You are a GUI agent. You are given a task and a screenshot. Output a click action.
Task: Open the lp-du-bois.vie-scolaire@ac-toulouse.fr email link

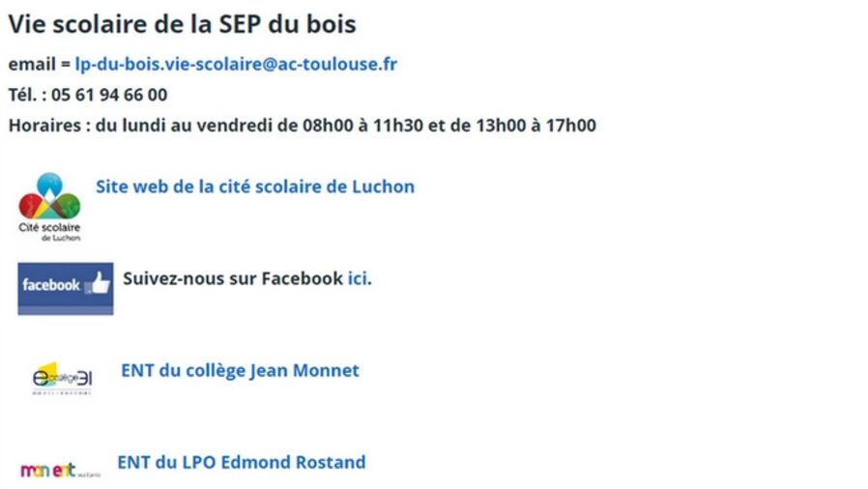[236, 65]
